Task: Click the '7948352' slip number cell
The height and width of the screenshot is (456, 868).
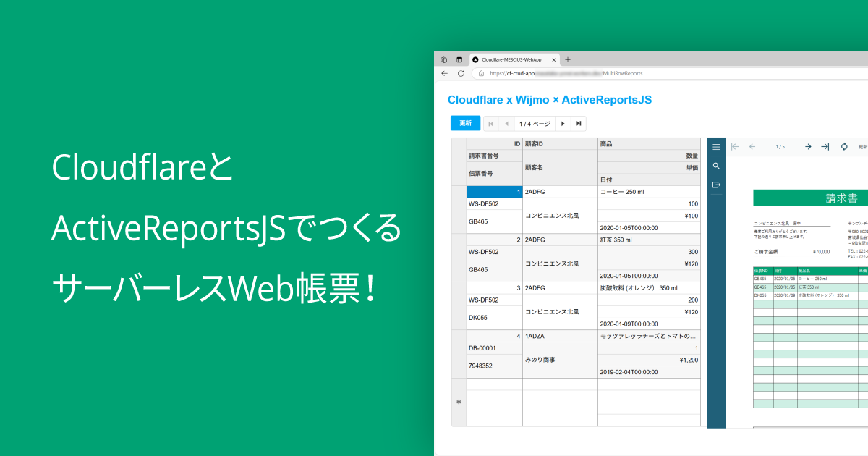Action: coord(494,366)
